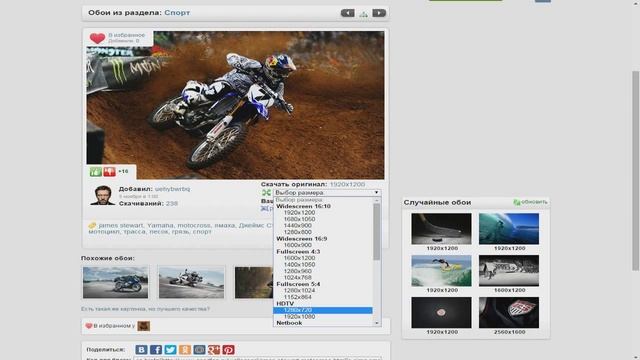The height and width of the screenshot is (360, 640).
Task: Open the surfer on green wave wallpaper
Action: tap(441, 271)
